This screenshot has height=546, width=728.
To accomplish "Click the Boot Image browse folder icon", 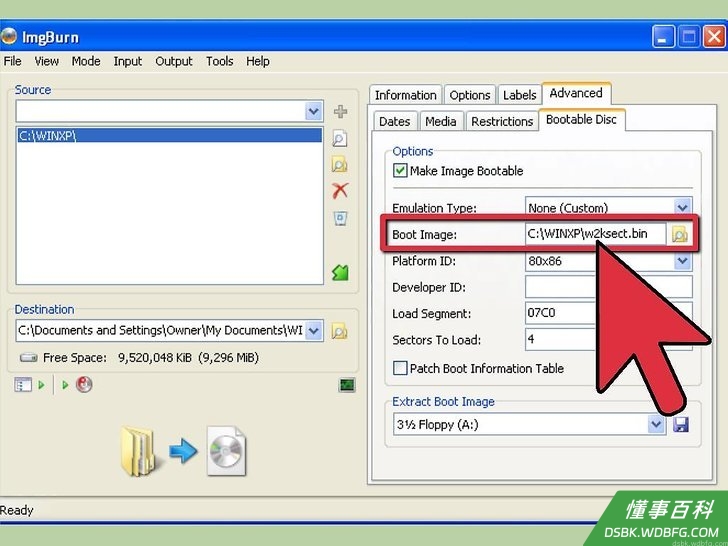I will pyautogui.click(x=679, y=234).
